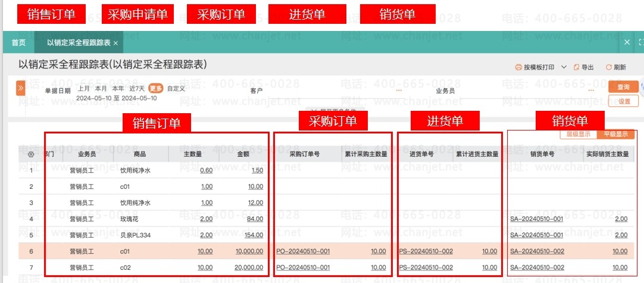Expand 更多 date range options

coord(156,89)
